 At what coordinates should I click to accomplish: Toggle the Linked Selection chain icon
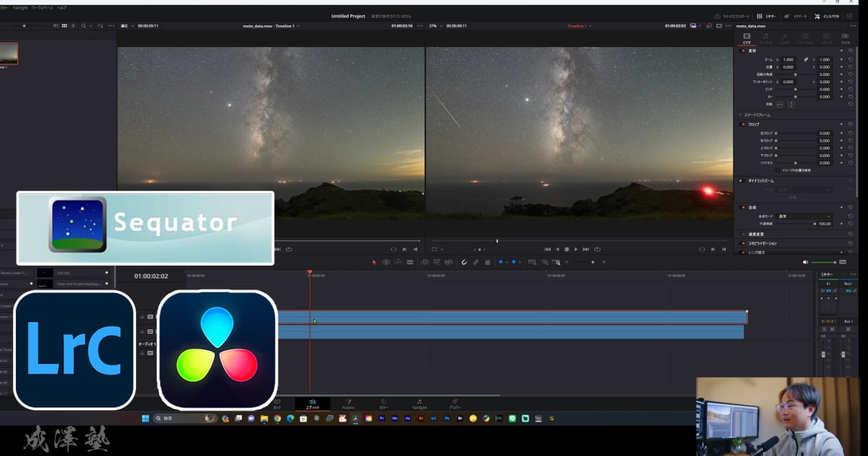pos(476,262)
